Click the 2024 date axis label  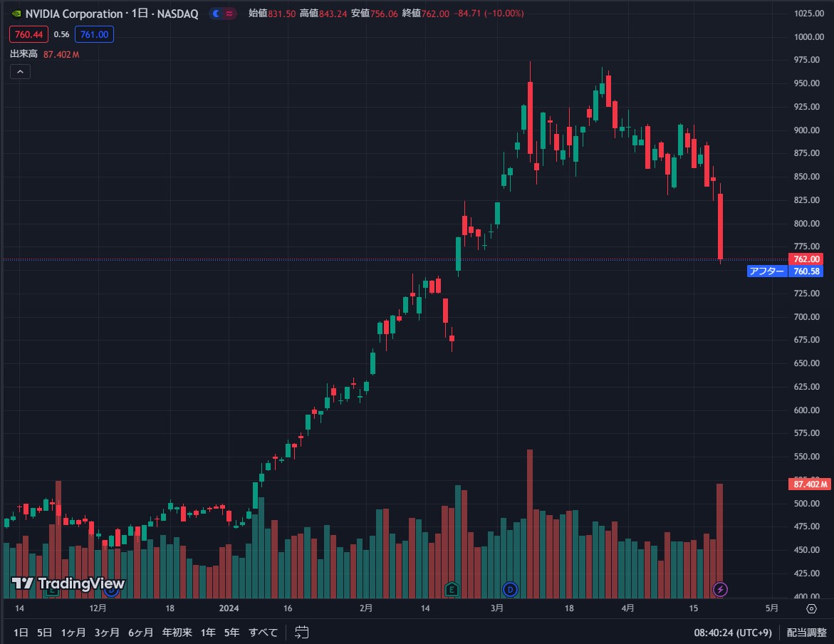pos(229,608)
